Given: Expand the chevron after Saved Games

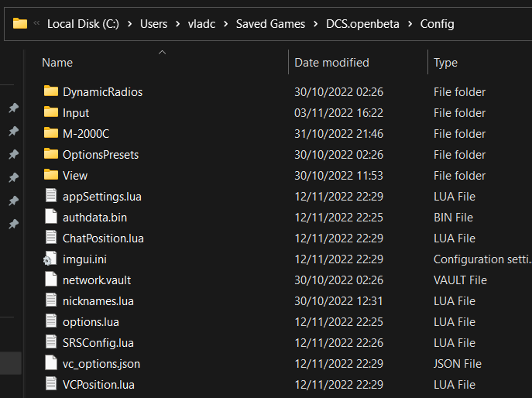Looking at the screenshot, I should click(x=315, y=24).
